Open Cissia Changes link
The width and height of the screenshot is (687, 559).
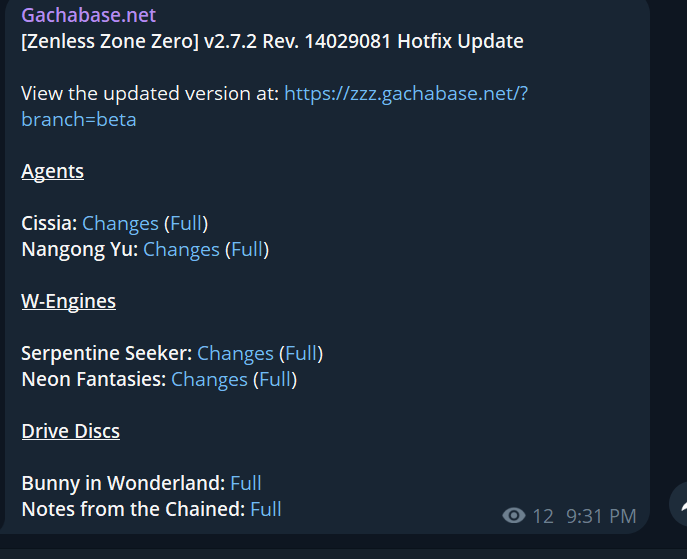point(120,223)
